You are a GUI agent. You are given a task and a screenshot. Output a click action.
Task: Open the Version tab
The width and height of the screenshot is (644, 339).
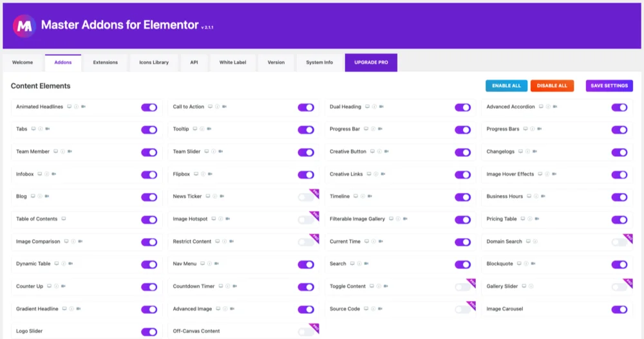(276, 62)
